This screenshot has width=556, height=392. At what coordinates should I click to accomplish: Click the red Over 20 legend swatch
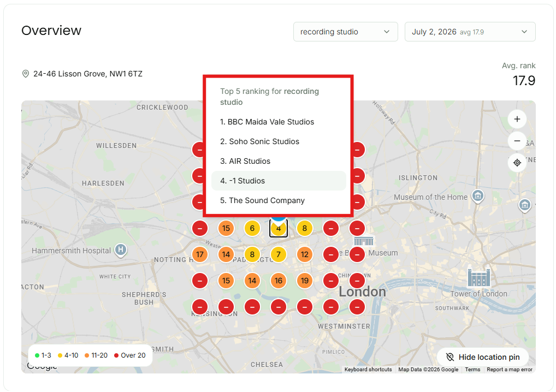[116, 355]
